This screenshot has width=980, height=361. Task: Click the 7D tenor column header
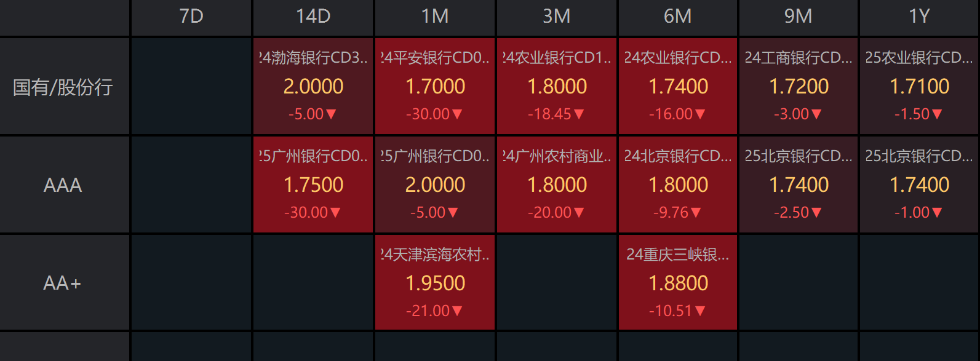click(x=191, y=17)
